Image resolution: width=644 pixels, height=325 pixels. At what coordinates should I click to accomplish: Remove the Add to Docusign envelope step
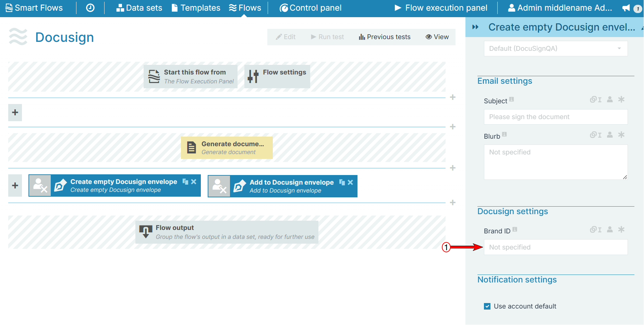tap(350, 182)
